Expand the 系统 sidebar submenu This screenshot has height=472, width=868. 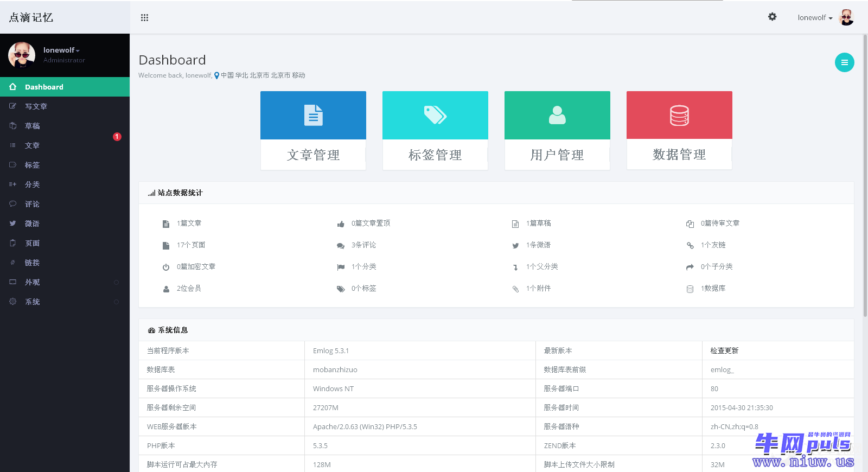tap(65, 302)
